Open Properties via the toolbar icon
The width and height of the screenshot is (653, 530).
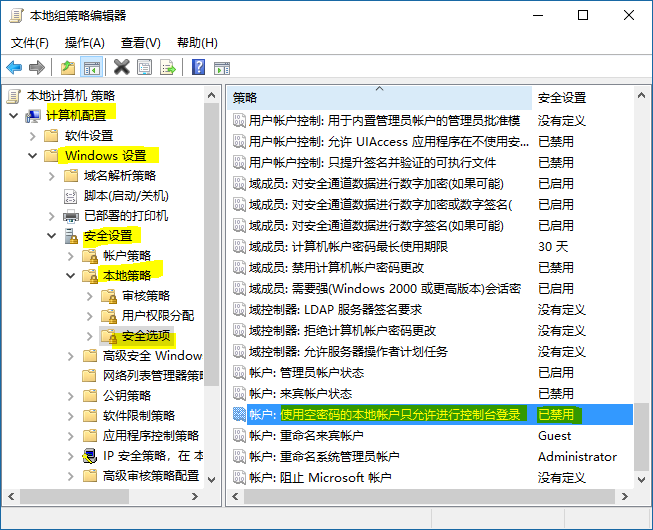[x=144, y=67]
